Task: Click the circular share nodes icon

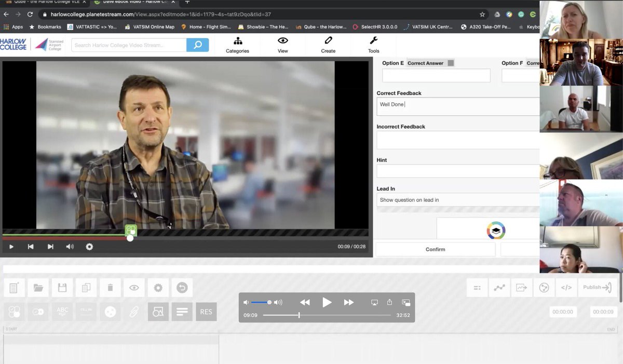Action: click(x=544, y=288)
